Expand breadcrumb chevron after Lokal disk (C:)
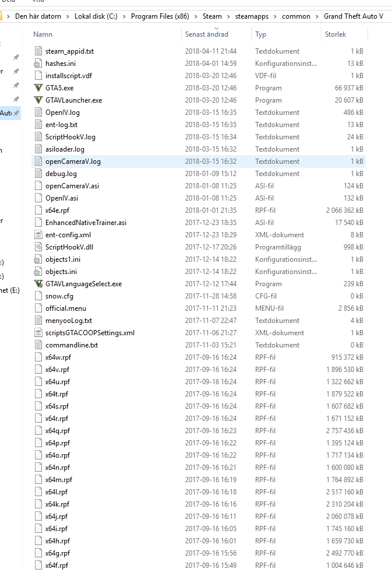This screenshot has width=392, height=583. [124, 16]
